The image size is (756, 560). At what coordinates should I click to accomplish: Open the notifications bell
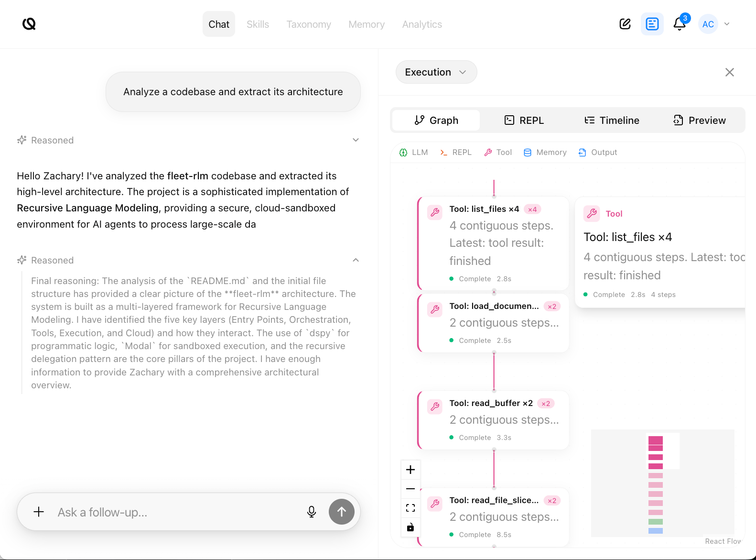pos(679,24)
